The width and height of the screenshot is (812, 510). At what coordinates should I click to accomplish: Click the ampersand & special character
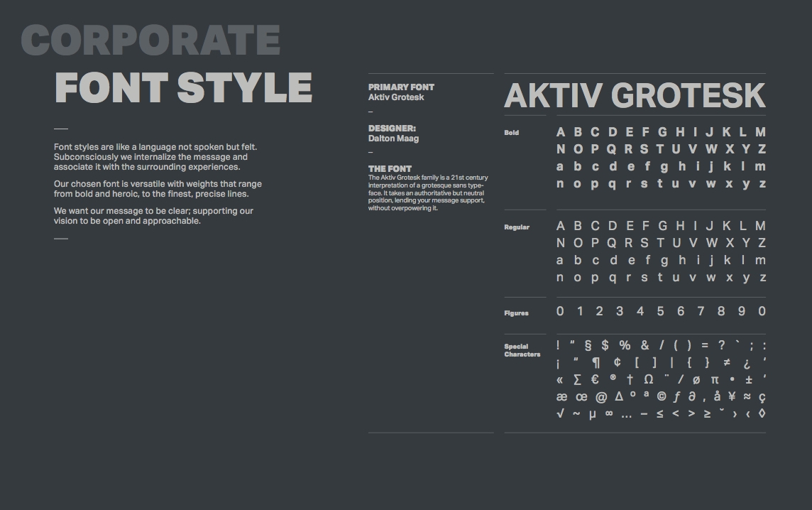[x=644, y=345]
